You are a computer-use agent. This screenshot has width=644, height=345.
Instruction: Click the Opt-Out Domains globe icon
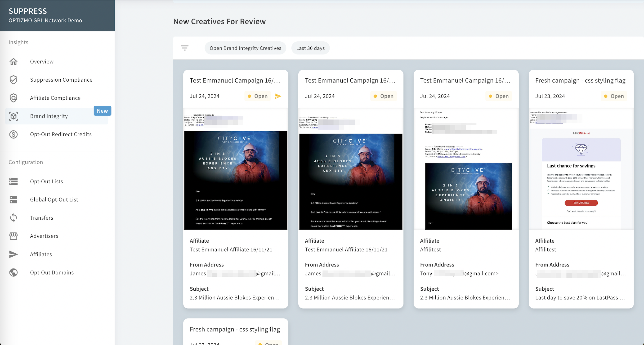[13, 273]
